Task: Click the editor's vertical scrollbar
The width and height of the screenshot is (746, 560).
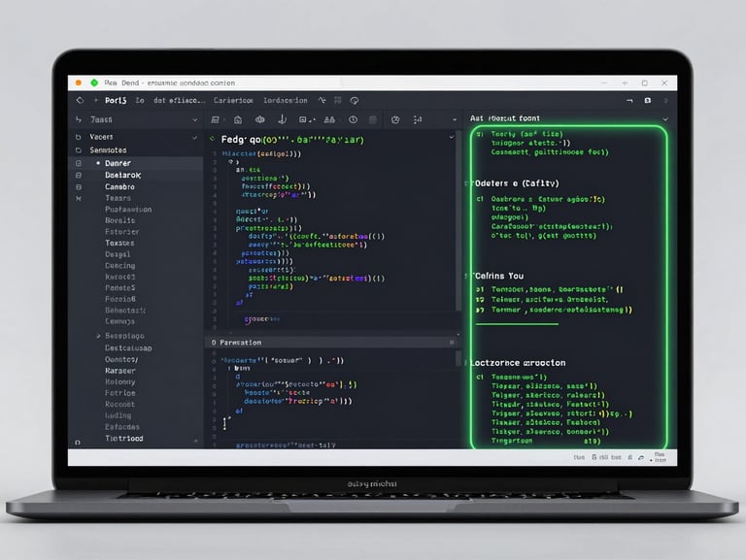Action: (458, 221)
